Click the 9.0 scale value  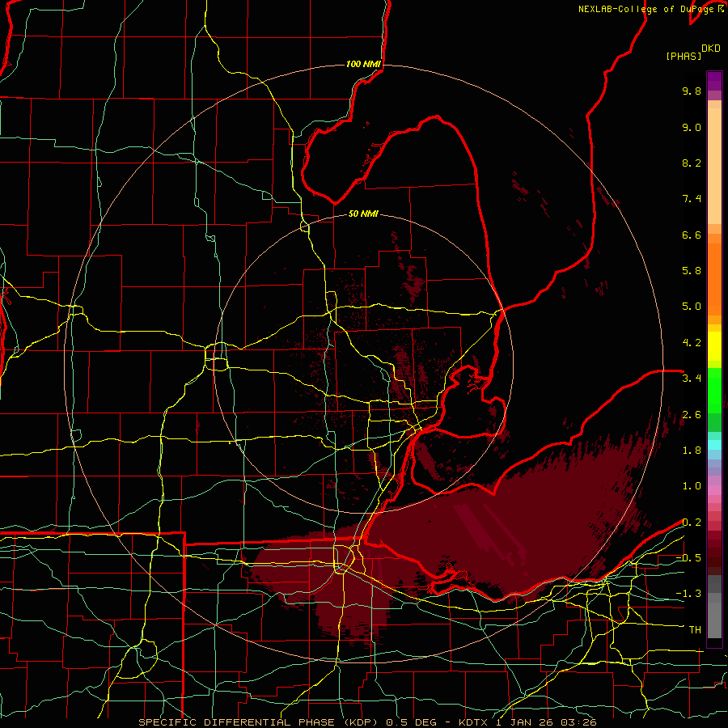pos(692,127)
